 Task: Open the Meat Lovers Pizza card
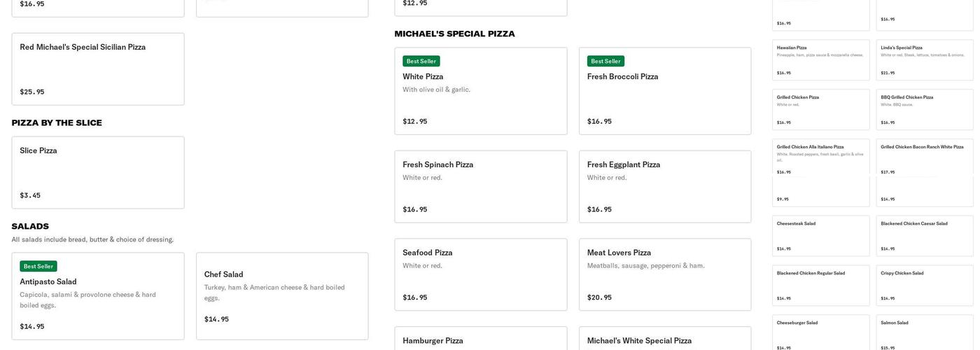tap(665, 274)
